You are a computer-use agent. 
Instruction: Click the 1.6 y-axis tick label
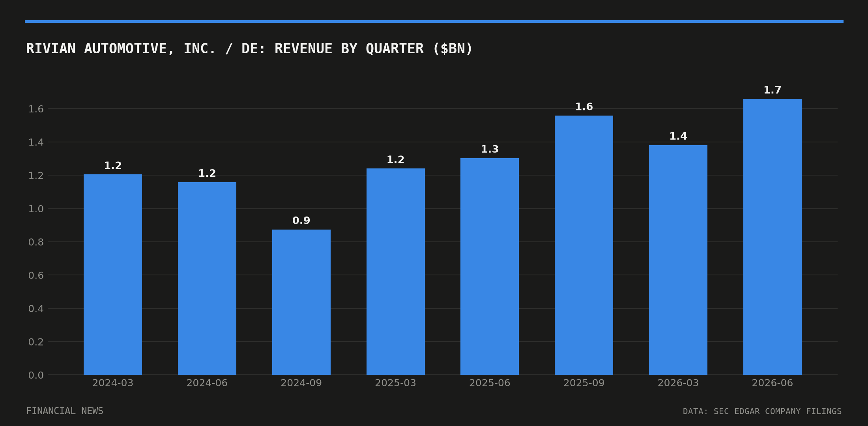(36, 109)
